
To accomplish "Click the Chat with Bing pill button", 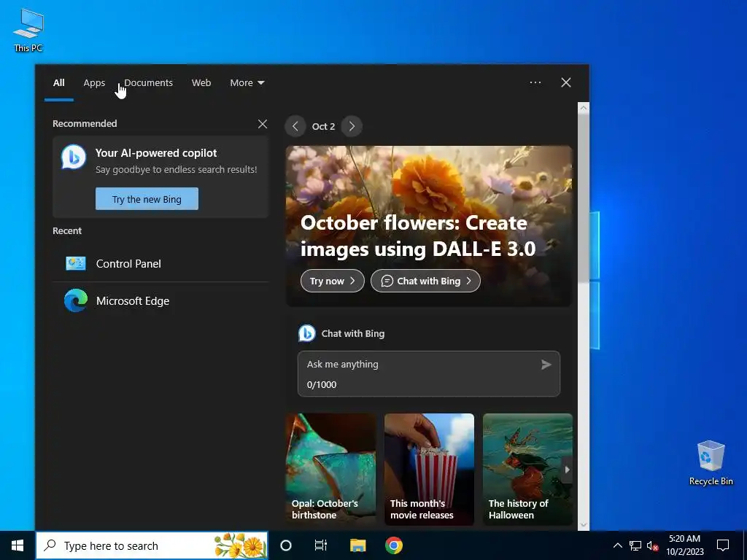I will pyautogui.click(x=425, y=281).
